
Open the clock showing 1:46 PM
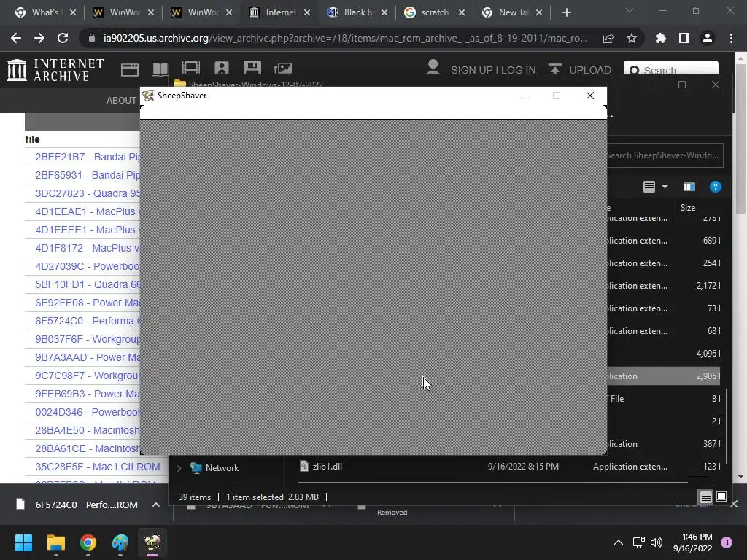tap(693, 542)
